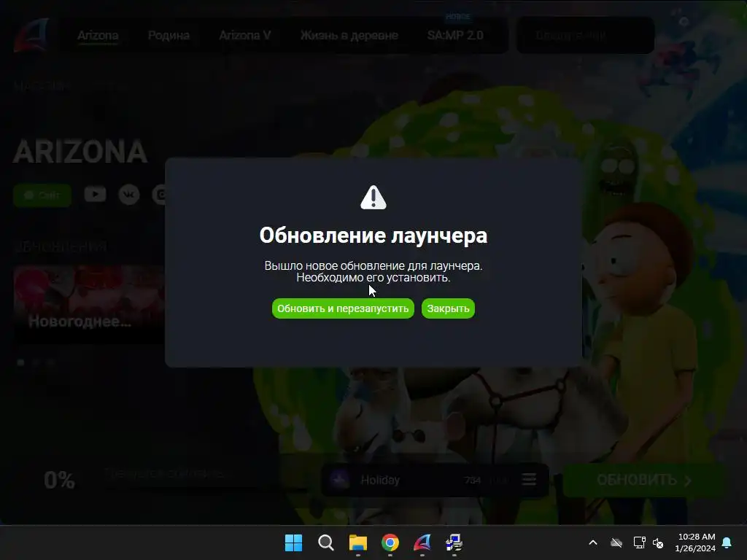The height and width of the screenshot is (560, 747).
Task: Click the dark button right of SA:MP 2.0
Action: point(585,35)
